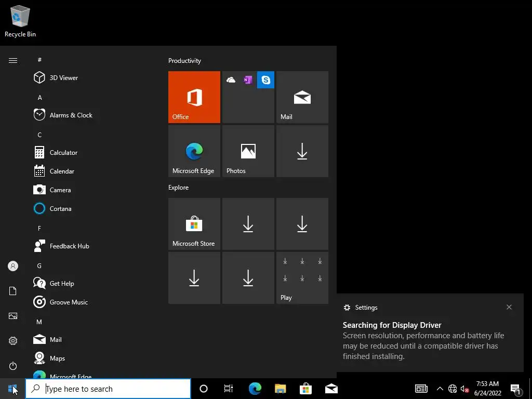Open the OneDrive small tile

(x=231, y=79)
